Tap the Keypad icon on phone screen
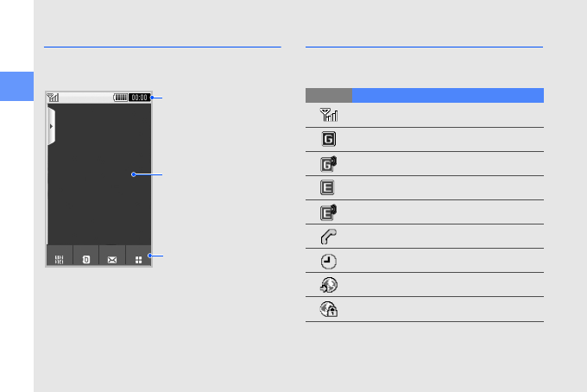Image resolution: width=587 pixels, height=392 pixels. click(x=59, y=258)
